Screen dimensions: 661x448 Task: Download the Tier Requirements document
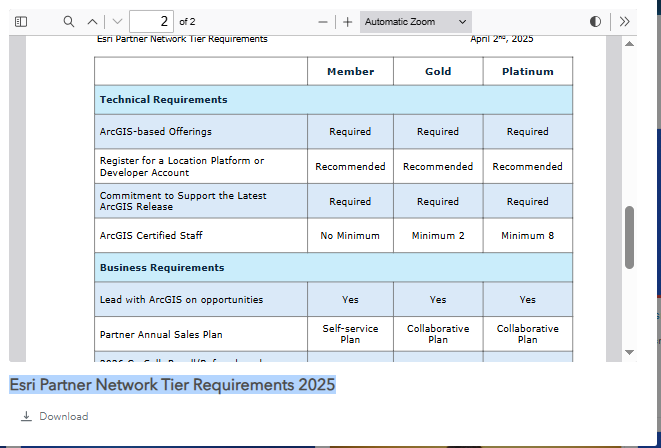55,416
